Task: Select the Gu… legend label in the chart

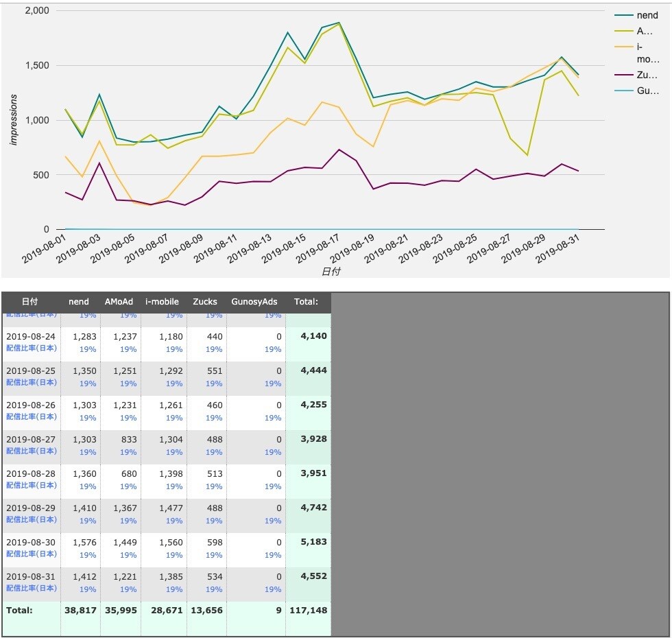Action: click(647, 91)
